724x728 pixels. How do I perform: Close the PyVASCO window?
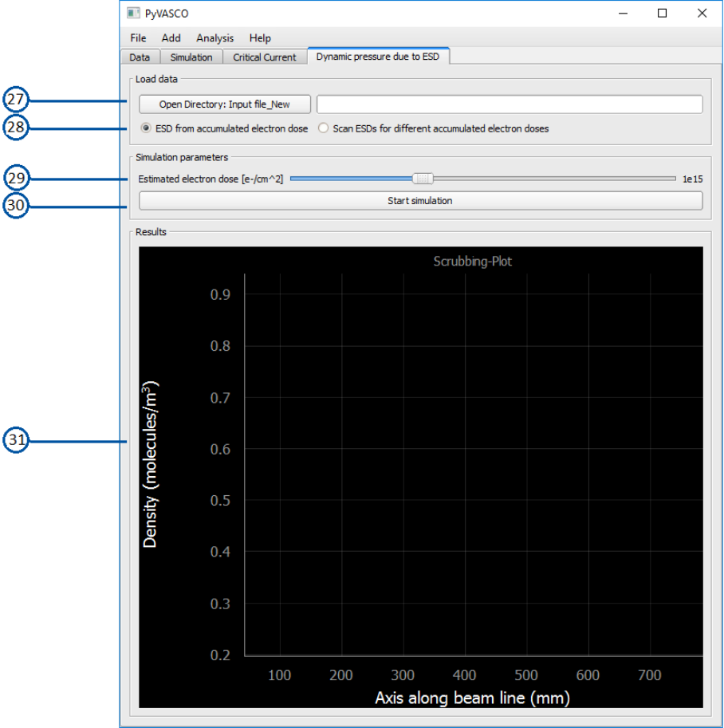702,14
